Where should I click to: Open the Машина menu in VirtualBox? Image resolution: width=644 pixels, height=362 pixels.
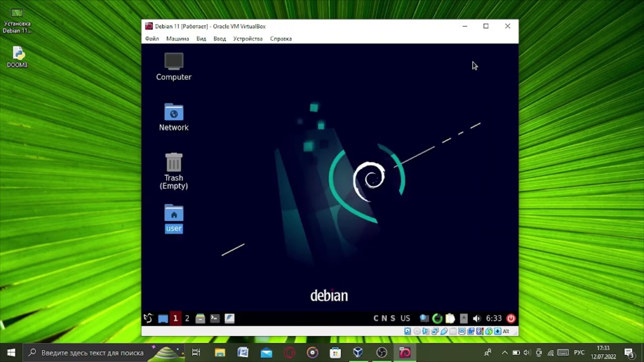point(178,39)
